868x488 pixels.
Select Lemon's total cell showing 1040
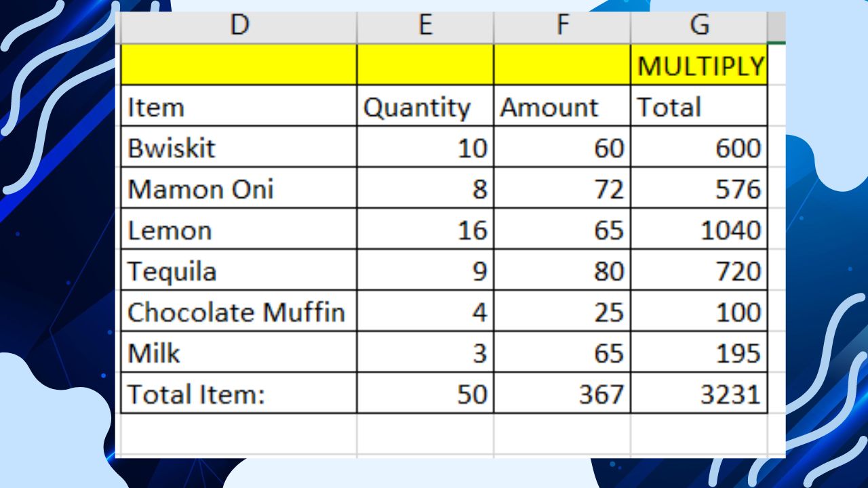[699, 230]
